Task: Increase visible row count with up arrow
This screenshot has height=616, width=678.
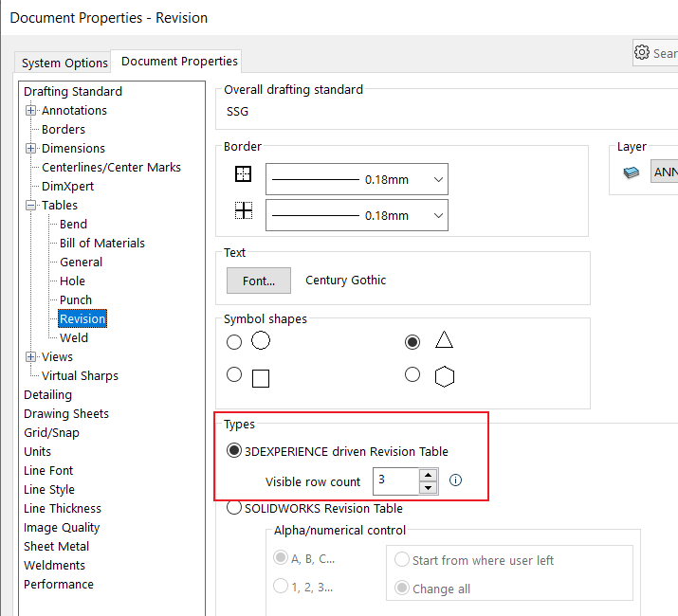Action: coord(428,475)
